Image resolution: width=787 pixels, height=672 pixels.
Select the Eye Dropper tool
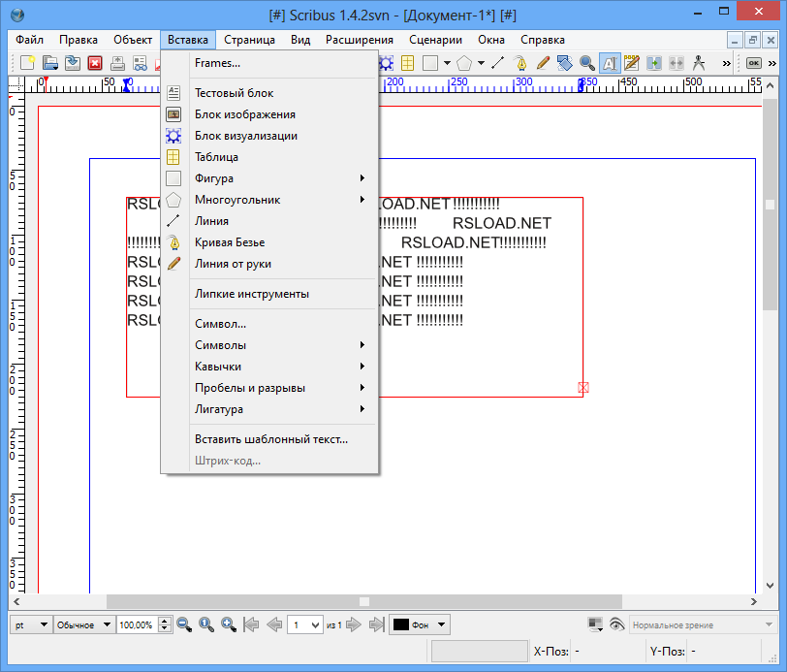(698, 62)
